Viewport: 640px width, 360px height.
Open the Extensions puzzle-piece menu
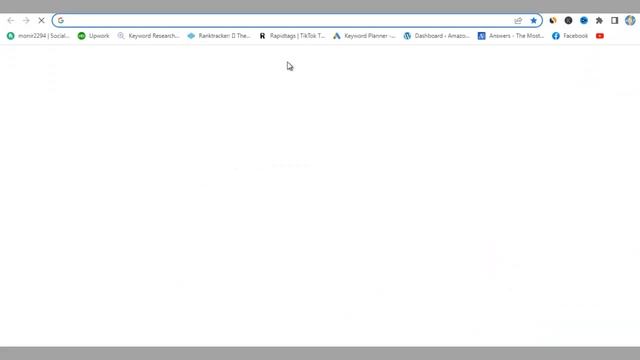tap(599, 20)
